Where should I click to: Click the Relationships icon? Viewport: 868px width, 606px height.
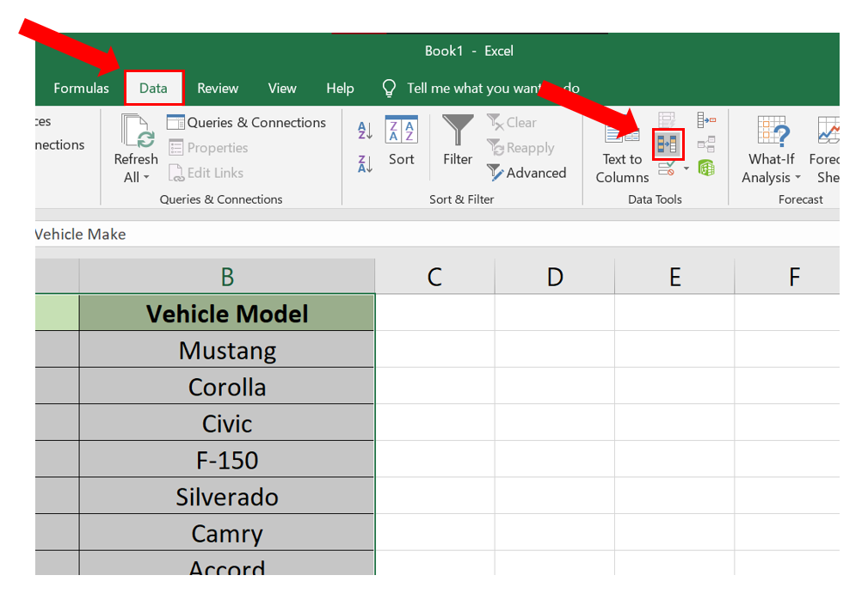tap(706, 145)
